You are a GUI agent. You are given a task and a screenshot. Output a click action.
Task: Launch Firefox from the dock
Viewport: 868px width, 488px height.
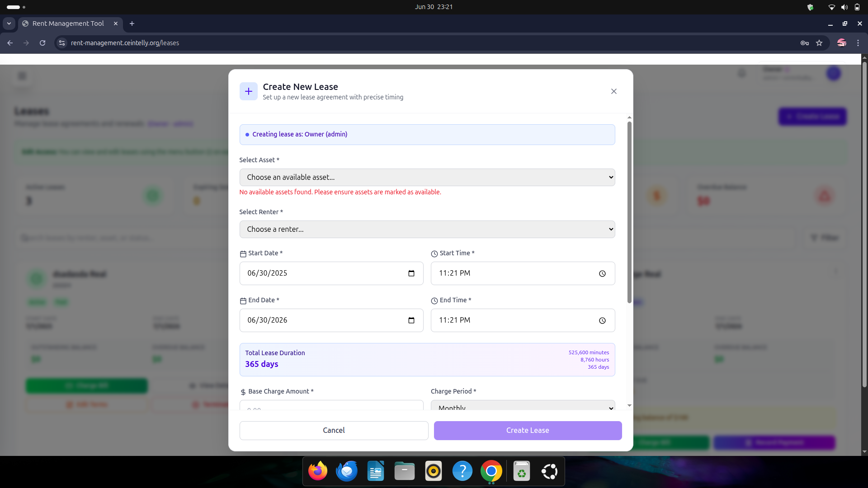318,471
